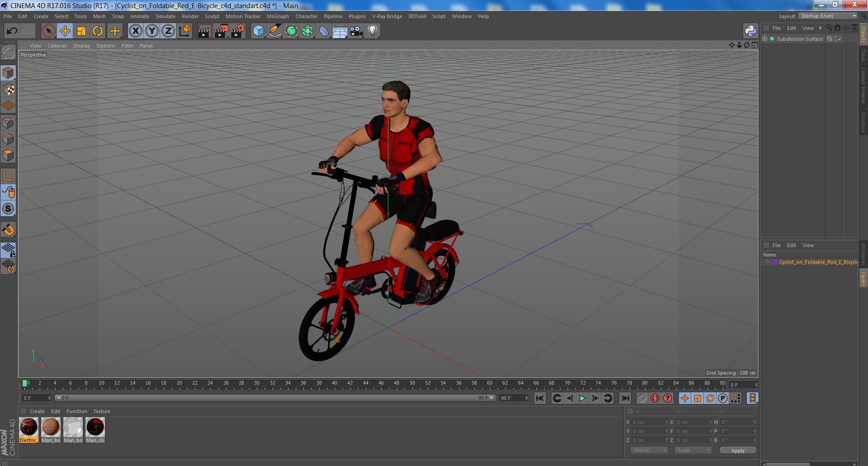This screenshot has height=466, width=868.
Task: Activate the Scale tool
Action: (x=81, y=31)
